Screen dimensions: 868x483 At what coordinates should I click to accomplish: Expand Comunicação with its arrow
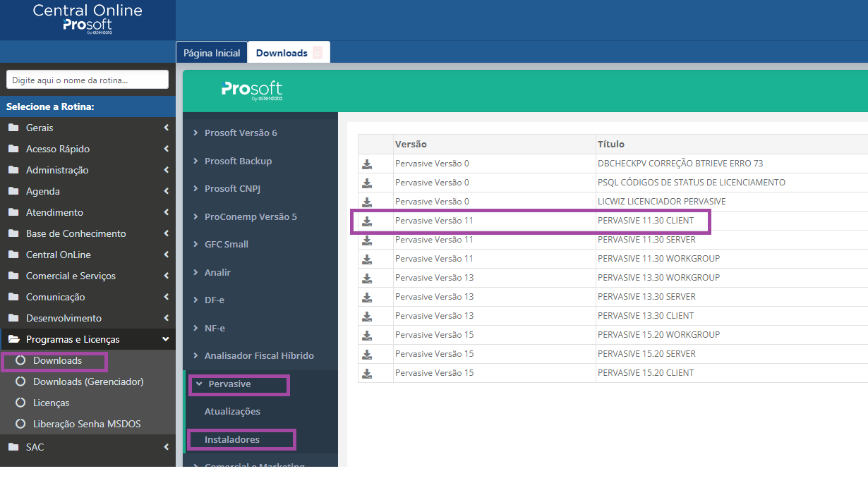coord(166,297)
